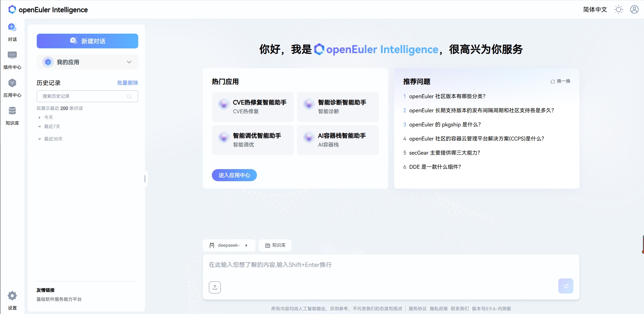This screenshot has width=644, height=314.
Task: Click the send message icon
Action: [566, 286]
